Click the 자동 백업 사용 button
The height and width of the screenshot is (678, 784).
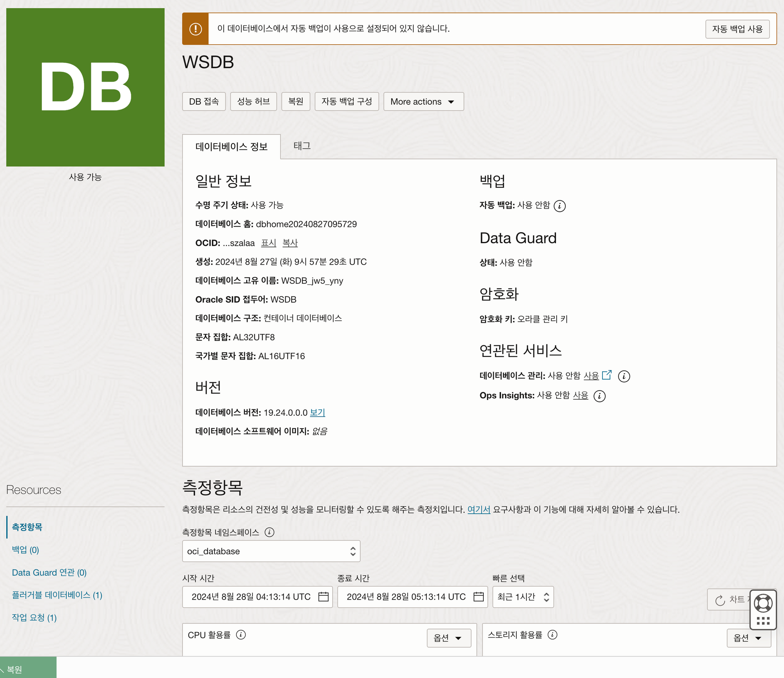point(737,29)
